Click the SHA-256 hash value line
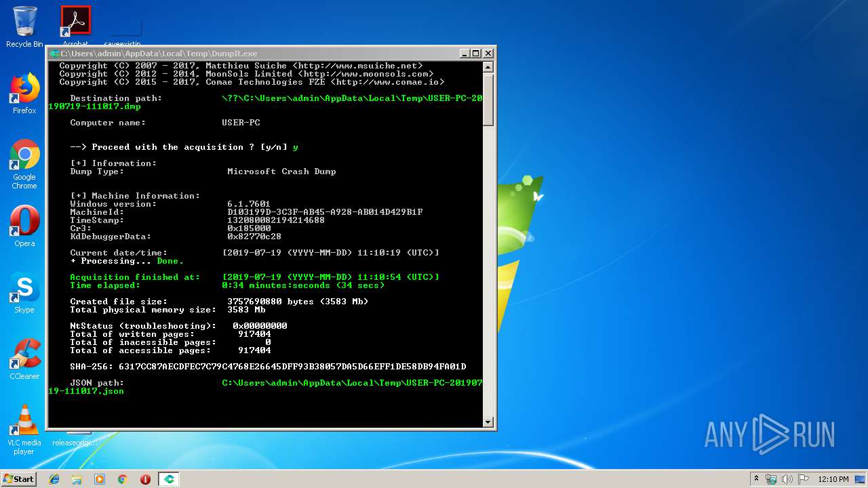 pos(268,367)
